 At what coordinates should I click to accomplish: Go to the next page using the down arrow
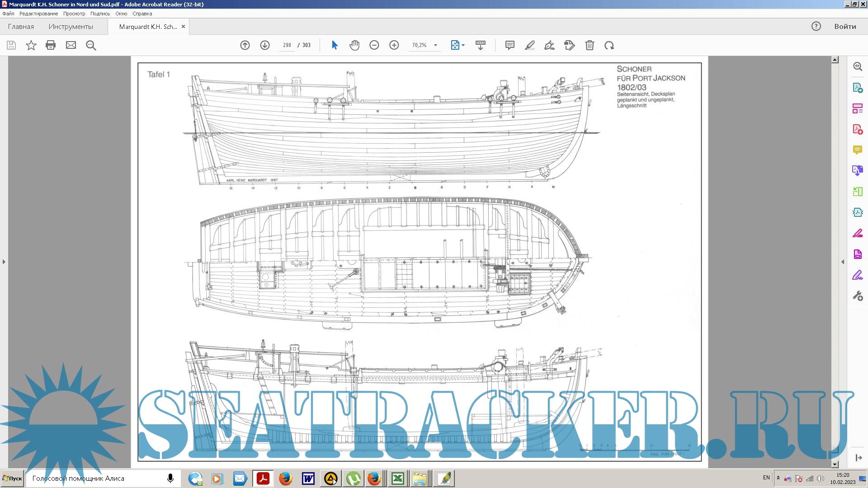click(265, 45)
